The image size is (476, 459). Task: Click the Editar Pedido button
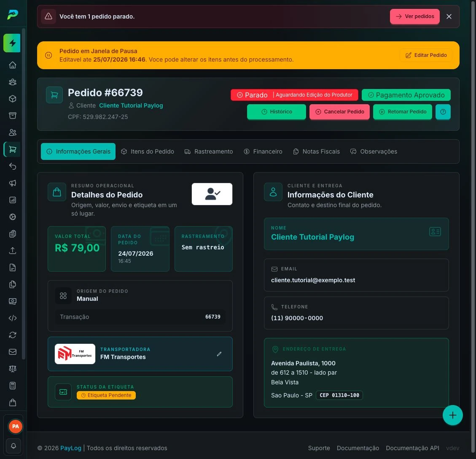click(x=426, y=55)
